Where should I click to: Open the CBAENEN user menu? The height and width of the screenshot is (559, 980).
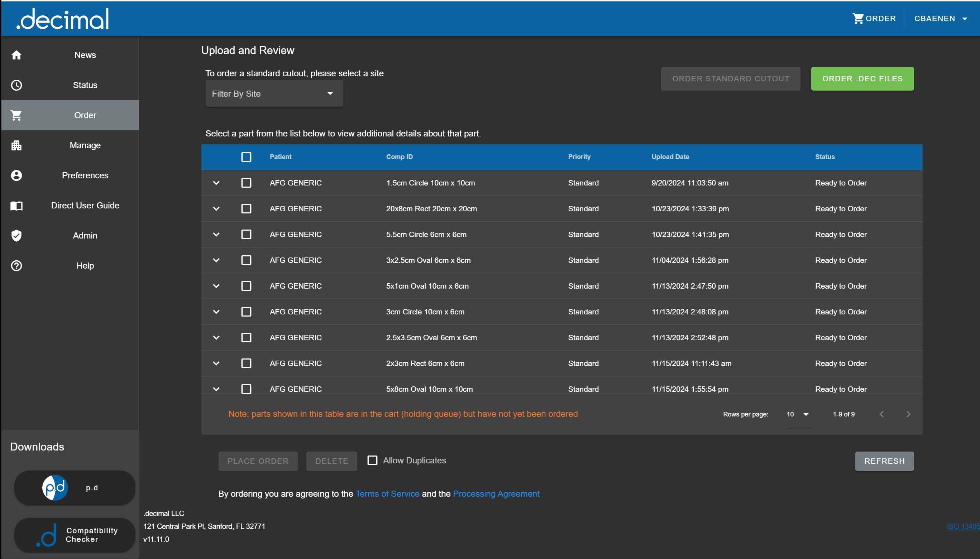pyautogui.click(x=940, y=18)
